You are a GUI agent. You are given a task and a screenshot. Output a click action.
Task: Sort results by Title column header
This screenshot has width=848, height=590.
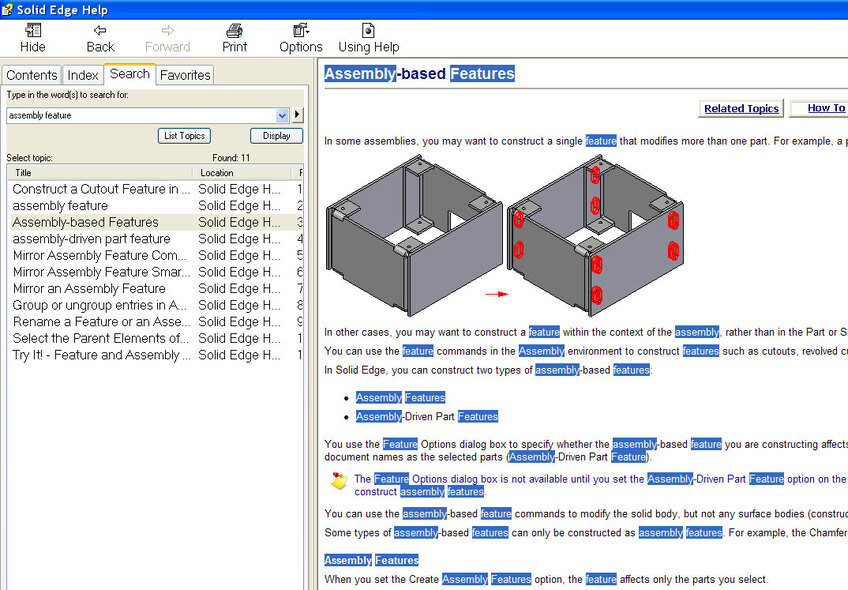click(x=101, y=173)
